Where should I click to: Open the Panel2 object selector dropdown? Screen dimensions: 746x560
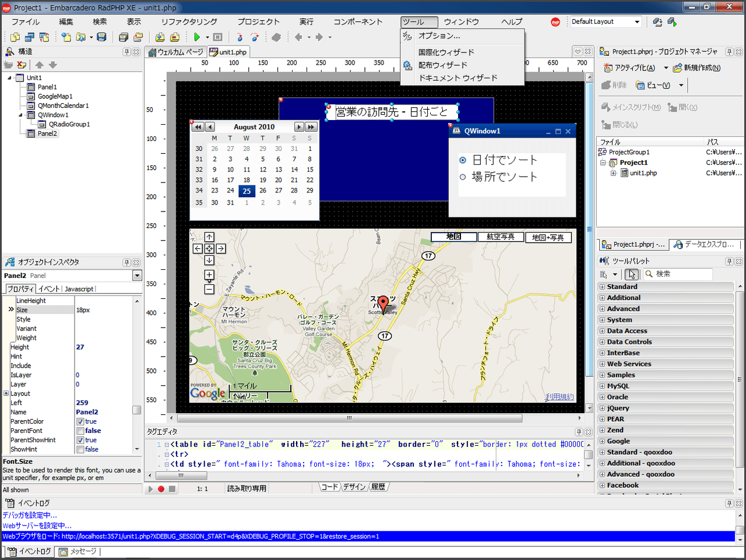tap(138, 276)
